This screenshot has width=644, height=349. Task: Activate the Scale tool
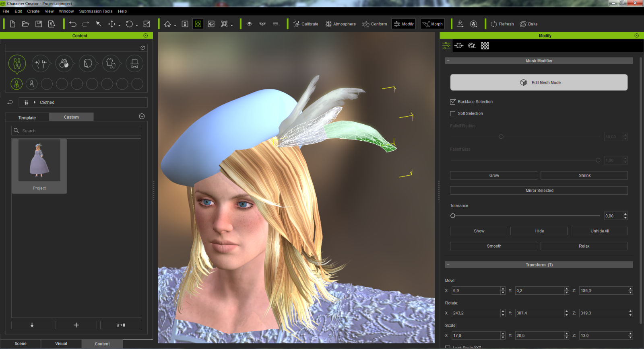[147, 24]
